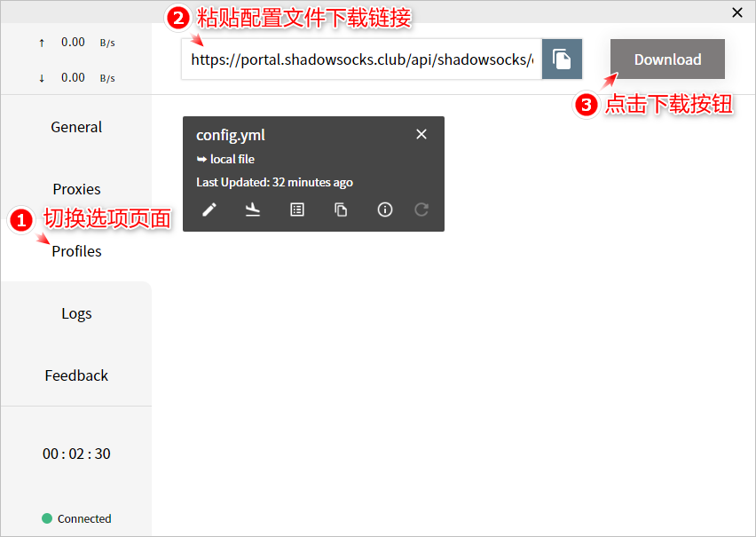The height and width of the screenshot is (537, 756).
Task: Open the Feedback section
Action: click(x=76, y=375)
